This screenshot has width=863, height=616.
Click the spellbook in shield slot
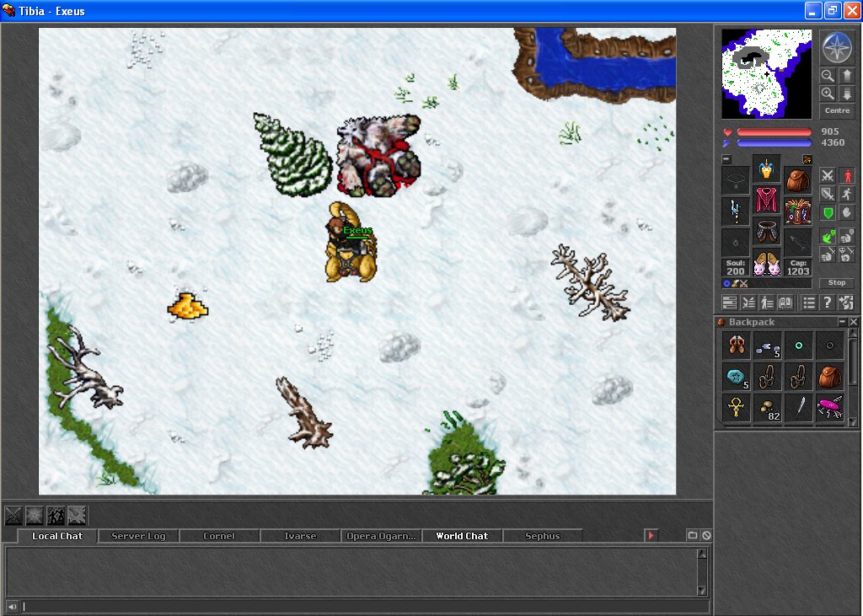click(798, 212)
